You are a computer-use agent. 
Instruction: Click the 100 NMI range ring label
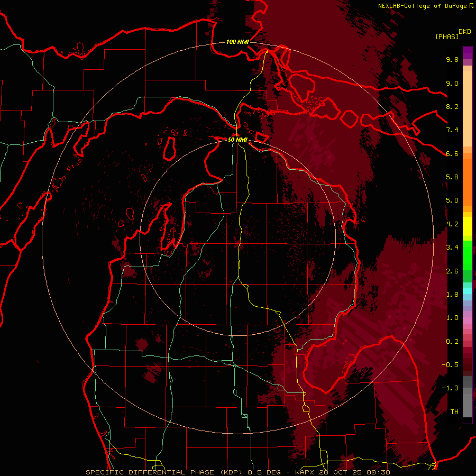coord(237,42)
